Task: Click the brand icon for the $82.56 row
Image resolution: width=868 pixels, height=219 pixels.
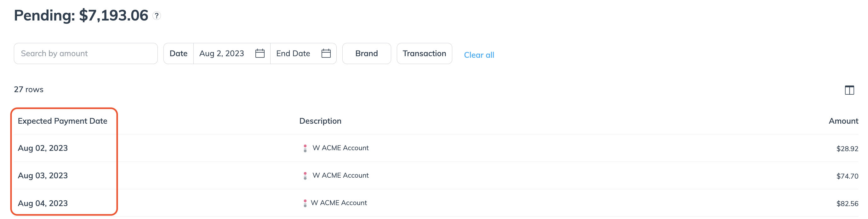Action: tap(305, 203)
